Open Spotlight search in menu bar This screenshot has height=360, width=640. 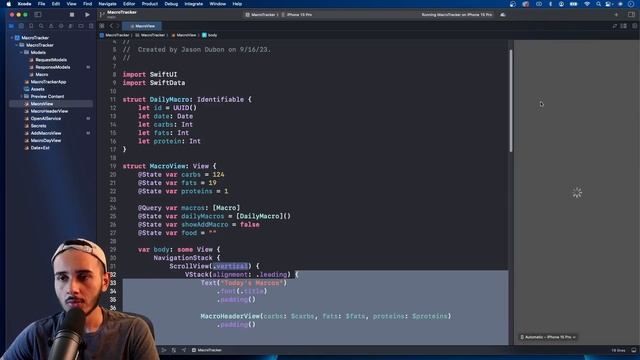click(598, 4)
